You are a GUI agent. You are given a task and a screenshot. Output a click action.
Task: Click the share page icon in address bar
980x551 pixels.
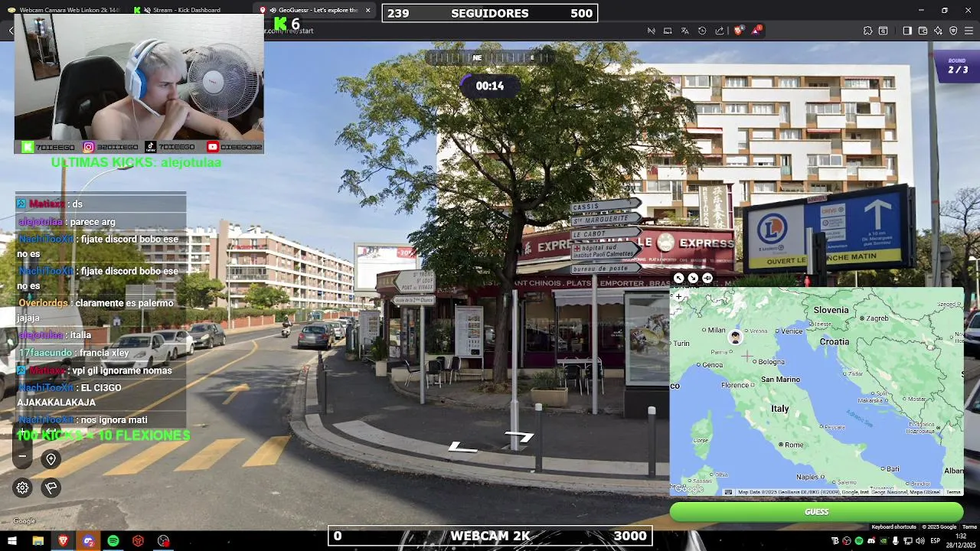point(720,31)
